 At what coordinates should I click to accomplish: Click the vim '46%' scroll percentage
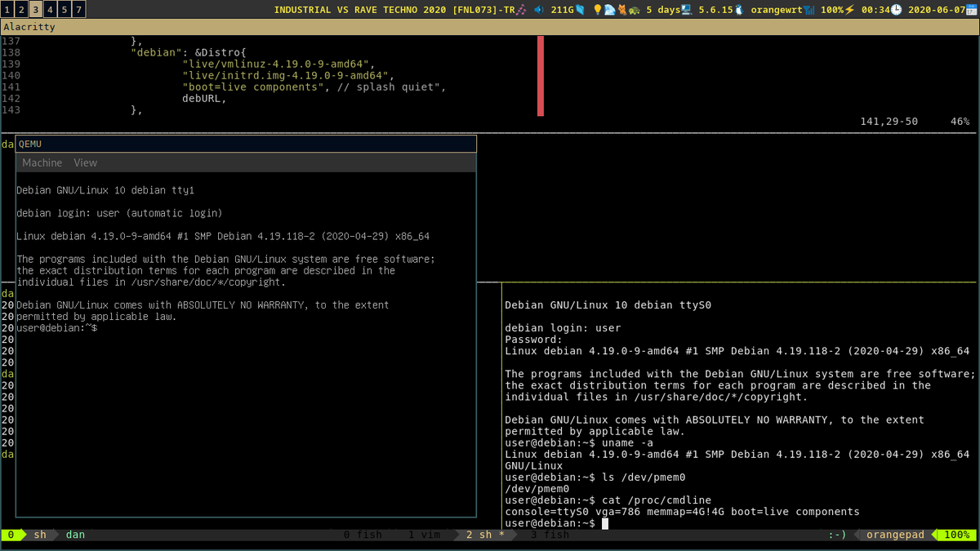[x=960, y=121]
